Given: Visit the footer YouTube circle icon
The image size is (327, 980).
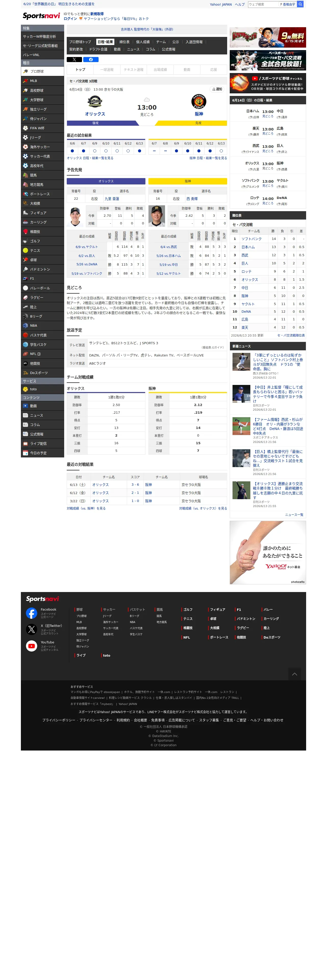Looking at the screenshot, I should tap(32, 646).
